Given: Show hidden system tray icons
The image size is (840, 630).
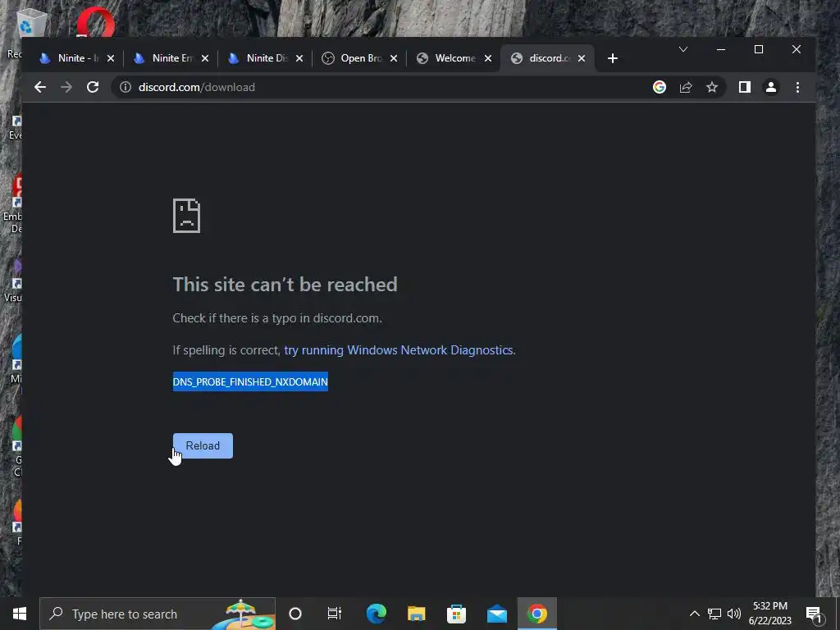Looking at the screenshot, I should click(694, 614).
